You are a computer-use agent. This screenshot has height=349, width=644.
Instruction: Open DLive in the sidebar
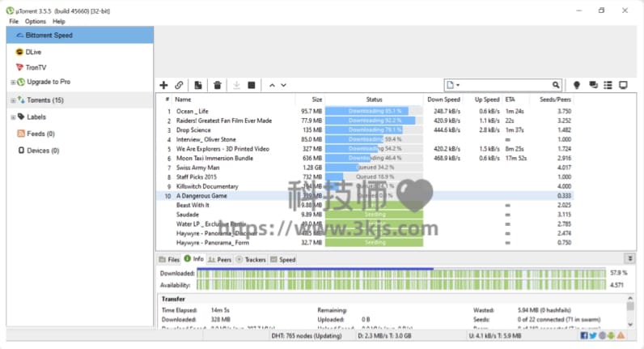pyautogui.click(x=33, y=52)
